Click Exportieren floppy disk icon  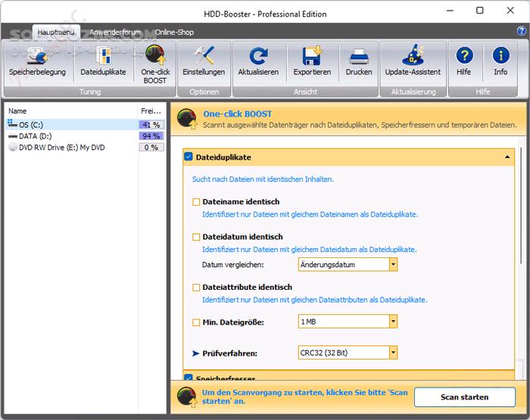coord(312,56)
